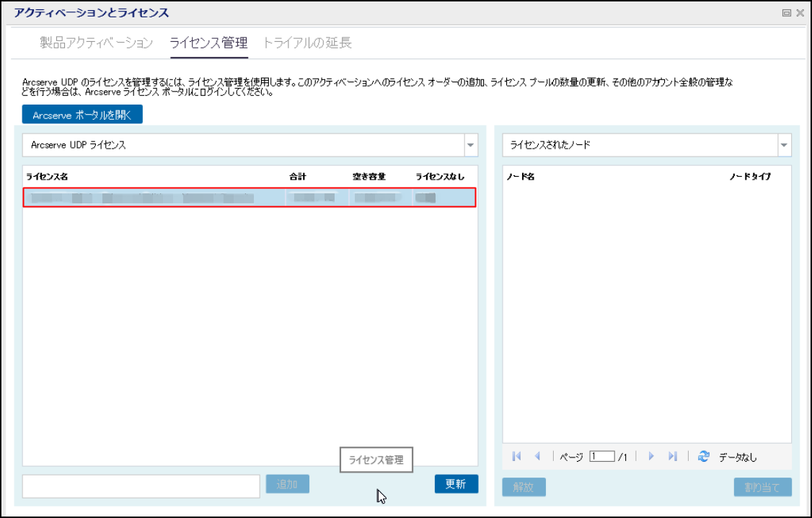Open the ライセンスされたノード dropdown

(x=784, y=145)
